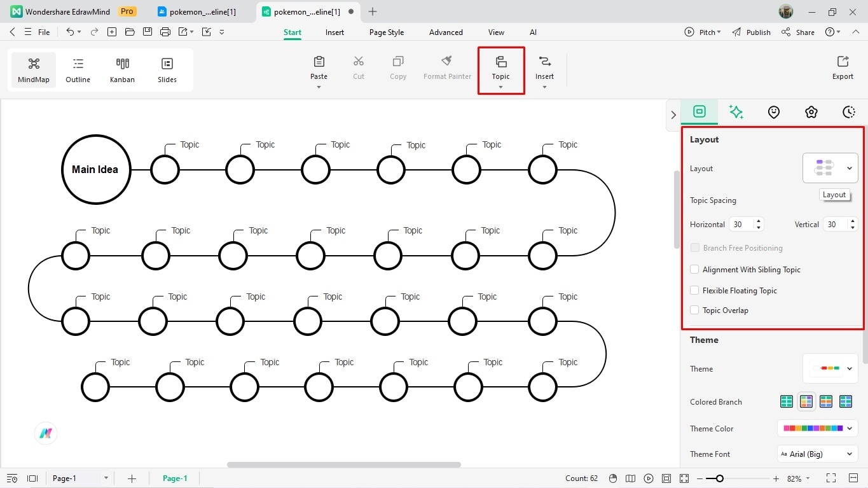
Task: Select the style format panel tab
Action: point(699,111)
